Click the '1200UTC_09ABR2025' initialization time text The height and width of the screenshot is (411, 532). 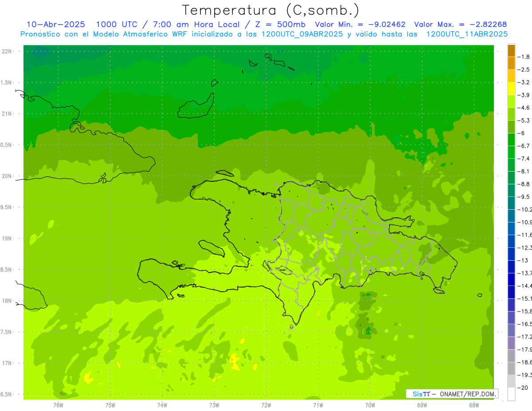[301, 34]
